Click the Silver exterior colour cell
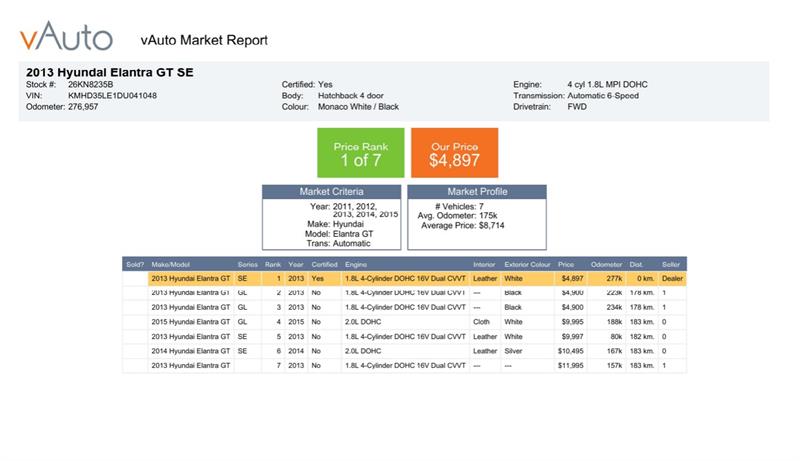The height and width of the screenshot is (461, 800). click(513, 351)
